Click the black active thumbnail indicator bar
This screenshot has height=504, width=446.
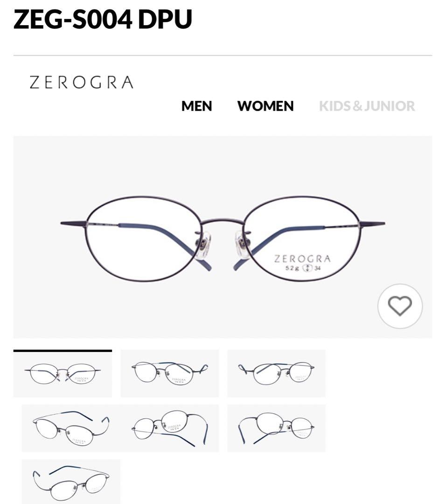pos(63,350)
